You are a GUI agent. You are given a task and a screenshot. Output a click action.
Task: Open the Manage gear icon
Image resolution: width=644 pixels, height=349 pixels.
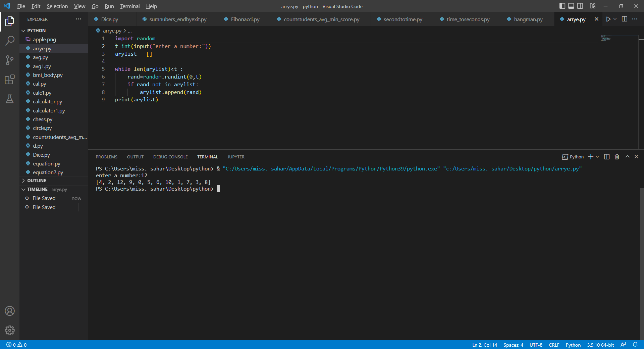[x=10, y=331]
